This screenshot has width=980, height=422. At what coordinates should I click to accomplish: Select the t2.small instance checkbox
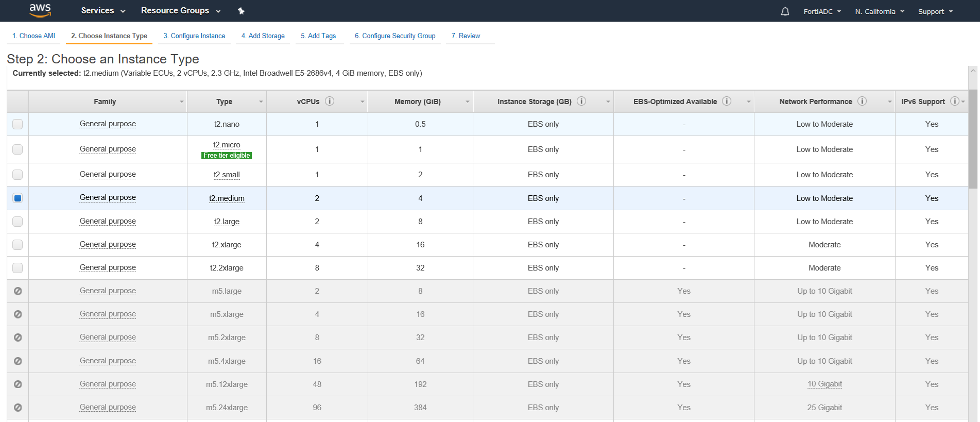tap(18, 175)
